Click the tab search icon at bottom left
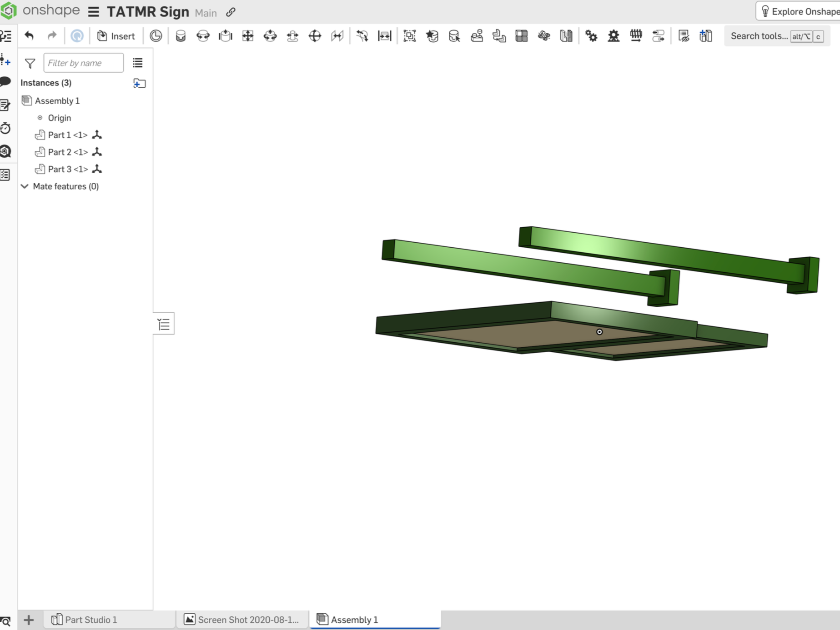Image resolution: width=840 pixels, height=630 pixels. click(6, 621)
